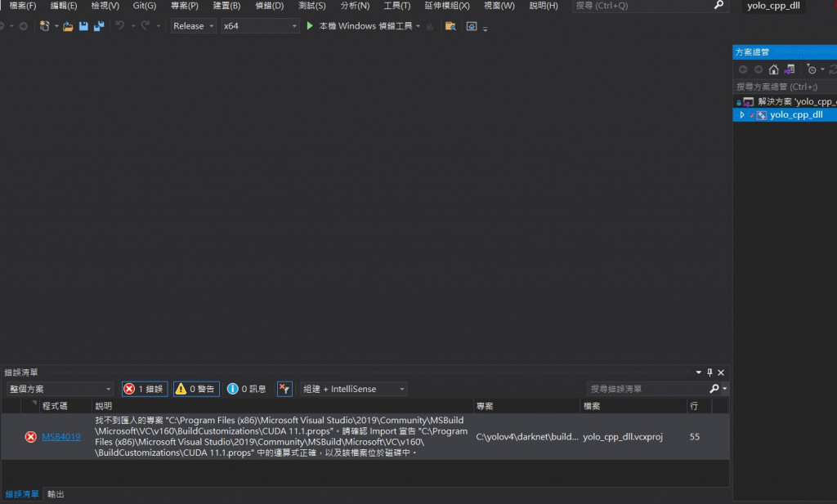Open the Undo history dropdown arrow
837x504 pixels.
tap(133, 25)
